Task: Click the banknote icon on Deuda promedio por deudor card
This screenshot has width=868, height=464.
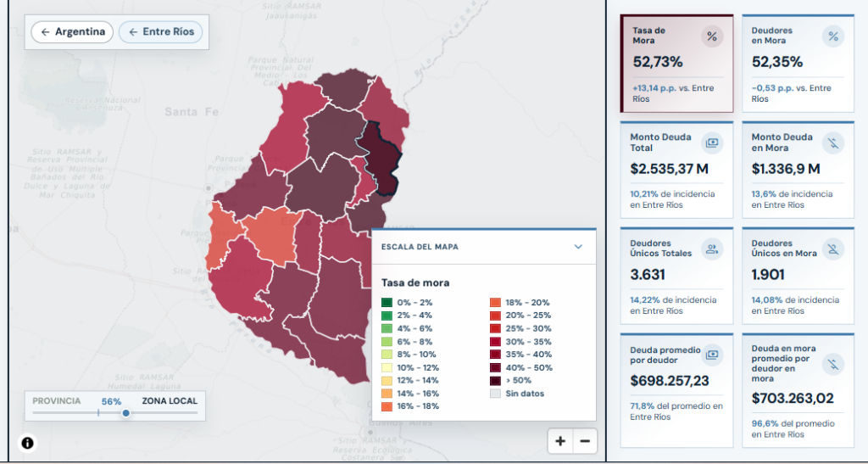Action: coord(712,354)
